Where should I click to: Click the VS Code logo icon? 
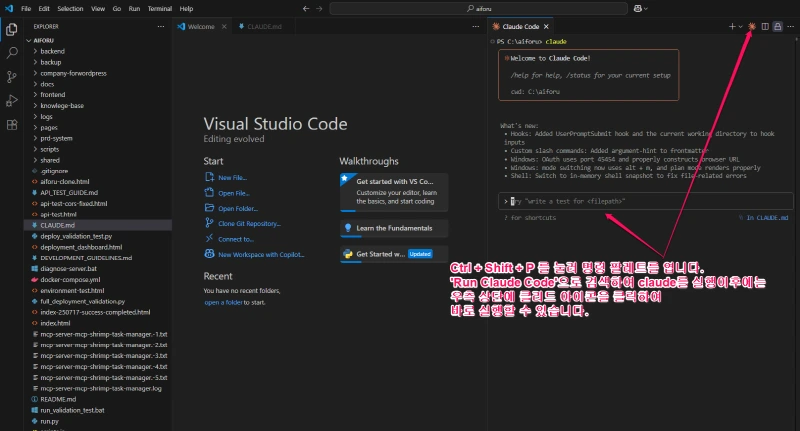click(x=9, y=9)
